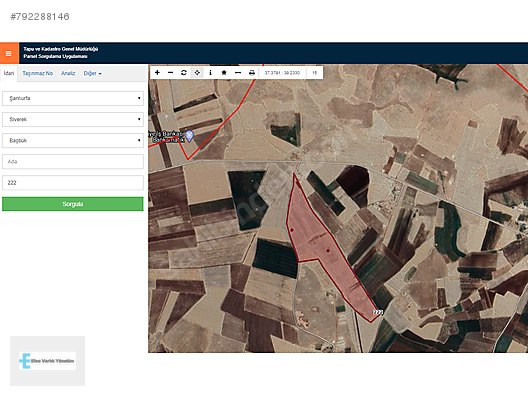Switch to the Analiz tab
Viewport: 528px width, 396px height.
click(x=68, y=73)
